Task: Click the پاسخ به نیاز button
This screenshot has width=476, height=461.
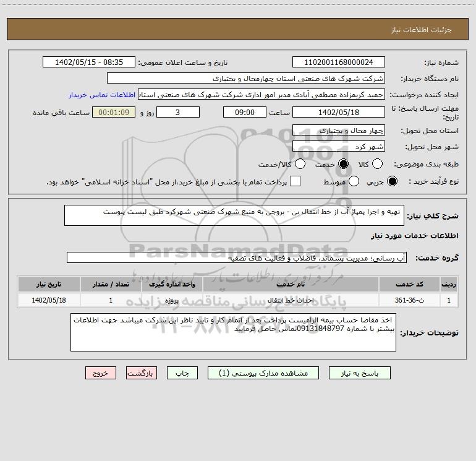Action: point(360,373)
